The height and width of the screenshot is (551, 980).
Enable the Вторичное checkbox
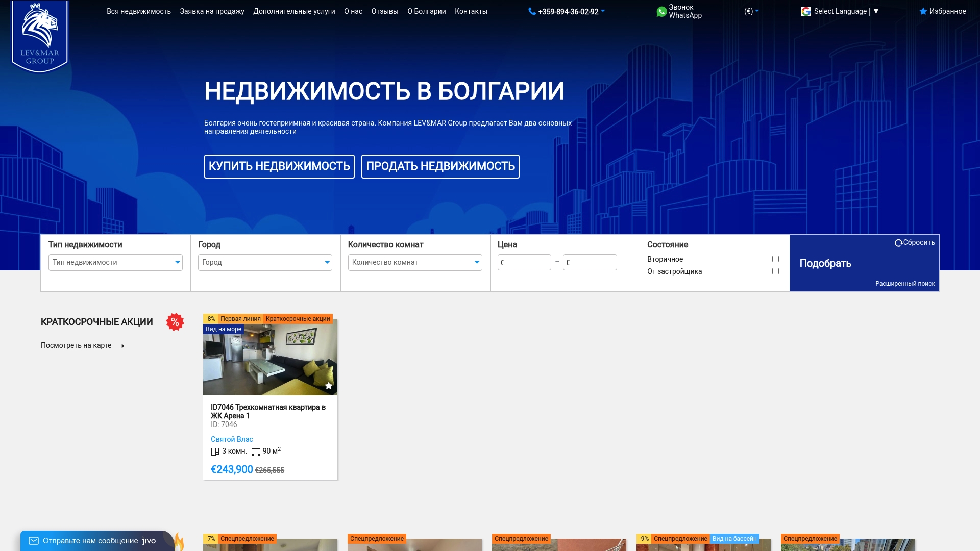(x=775, y=259)
